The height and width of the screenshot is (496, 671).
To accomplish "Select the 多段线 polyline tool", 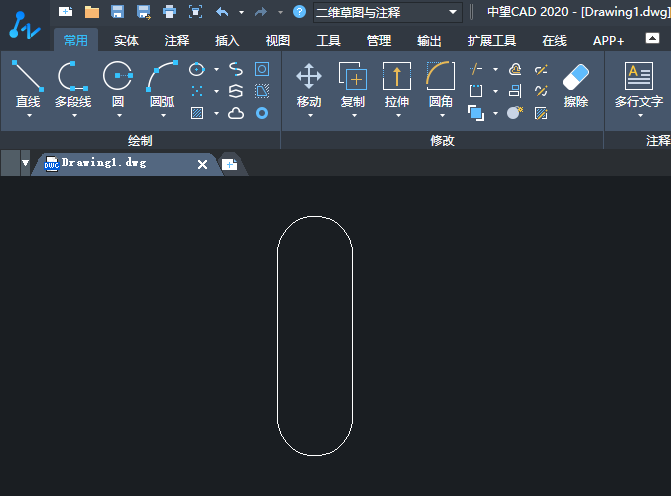I will 73,84.
